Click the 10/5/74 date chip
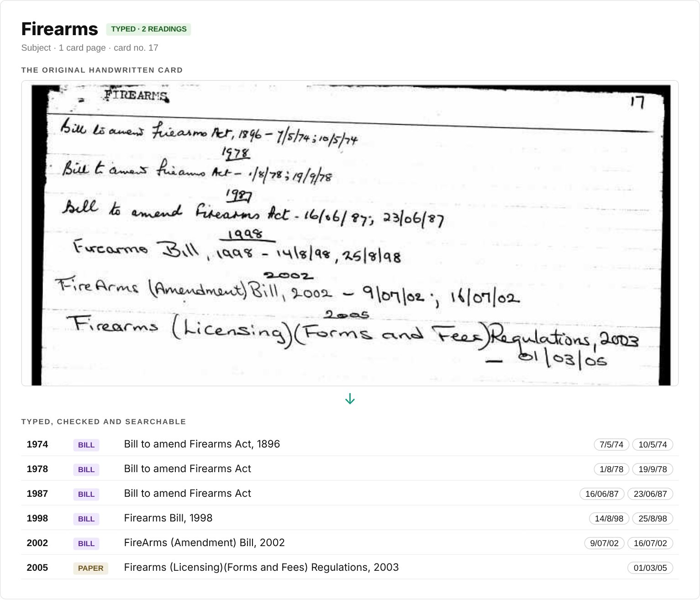Viewport: 700px width, 600px height. [x=653, y=445]
